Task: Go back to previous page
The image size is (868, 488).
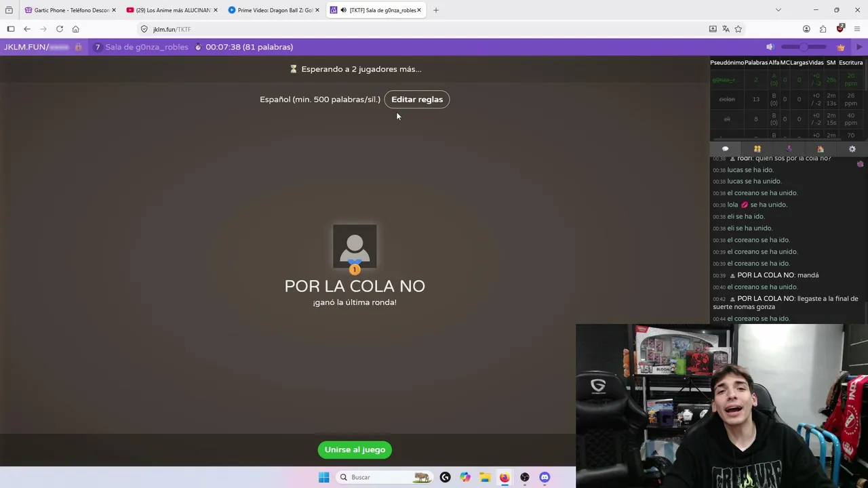Action: (x=27, y=29)
